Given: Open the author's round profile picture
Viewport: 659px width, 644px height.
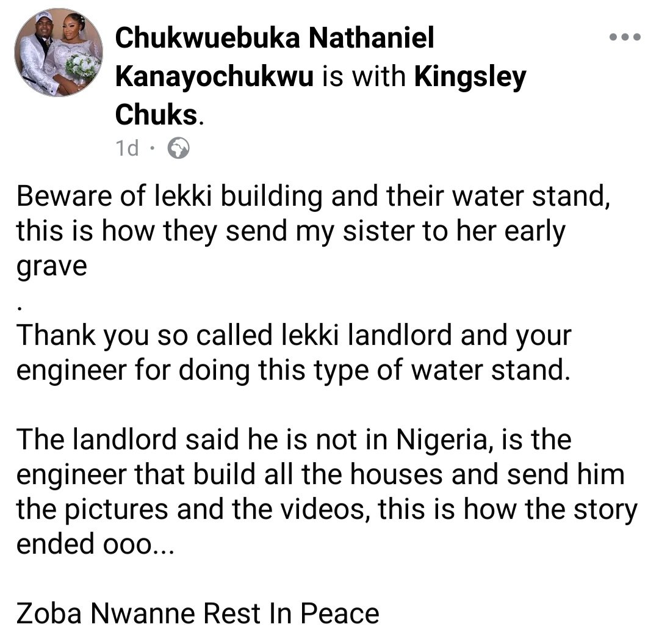Looking at the screenshot, I should (59, 52).
